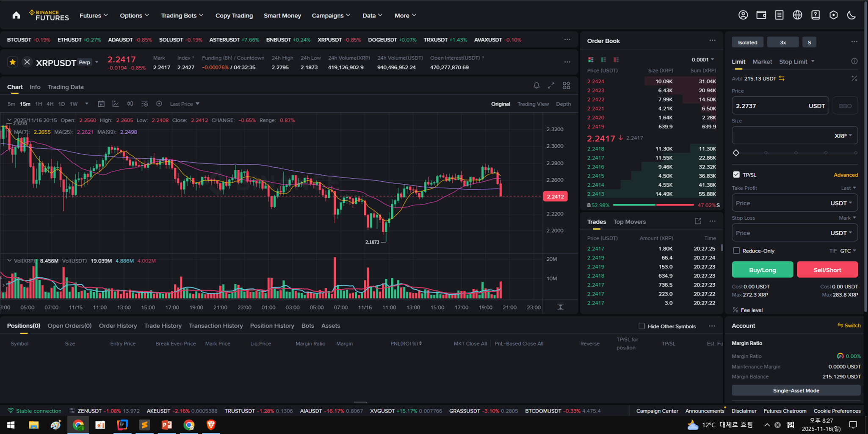868x434 pixels.
Task: Open the orders list icon in header
Action: (779, 15)
